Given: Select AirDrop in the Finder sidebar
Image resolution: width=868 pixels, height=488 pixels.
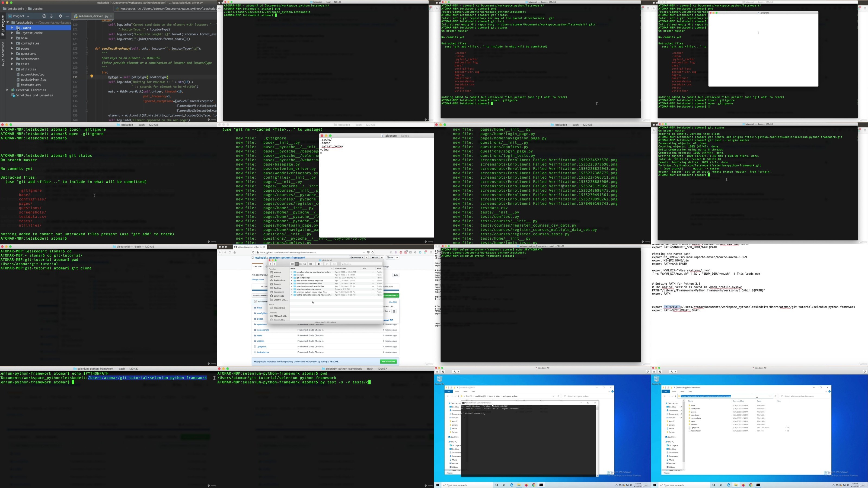Looking at the screenshot, I should [x=276, y=272].
